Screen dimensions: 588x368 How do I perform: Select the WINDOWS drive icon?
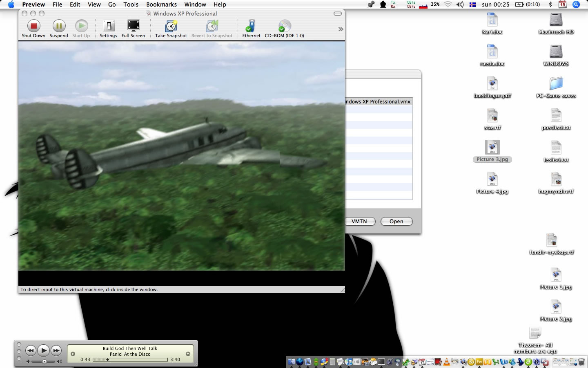coord(556,56)
